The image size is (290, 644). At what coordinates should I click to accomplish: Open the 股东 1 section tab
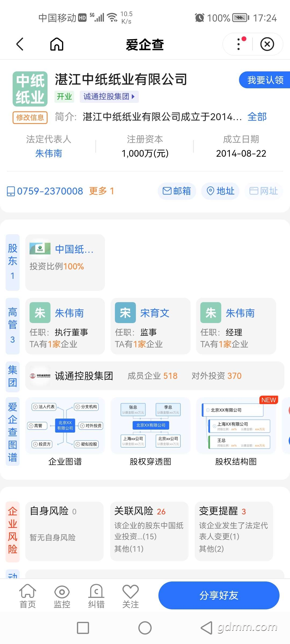tap(13, 262)
